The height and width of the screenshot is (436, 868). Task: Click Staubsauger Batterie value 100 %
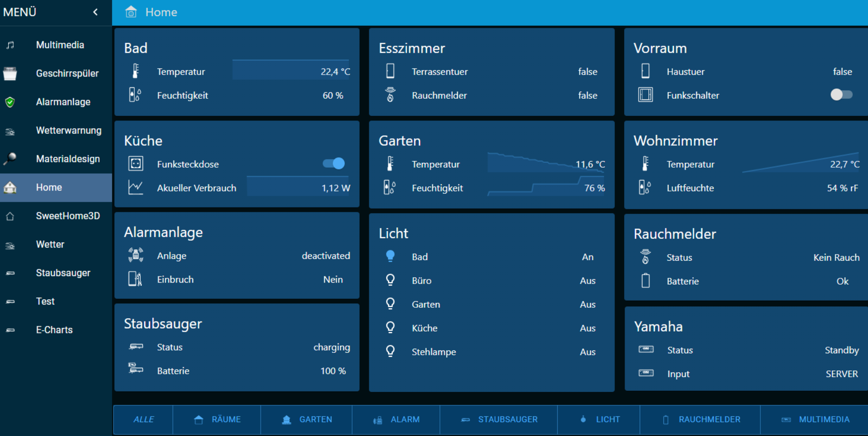pos(333,371)
